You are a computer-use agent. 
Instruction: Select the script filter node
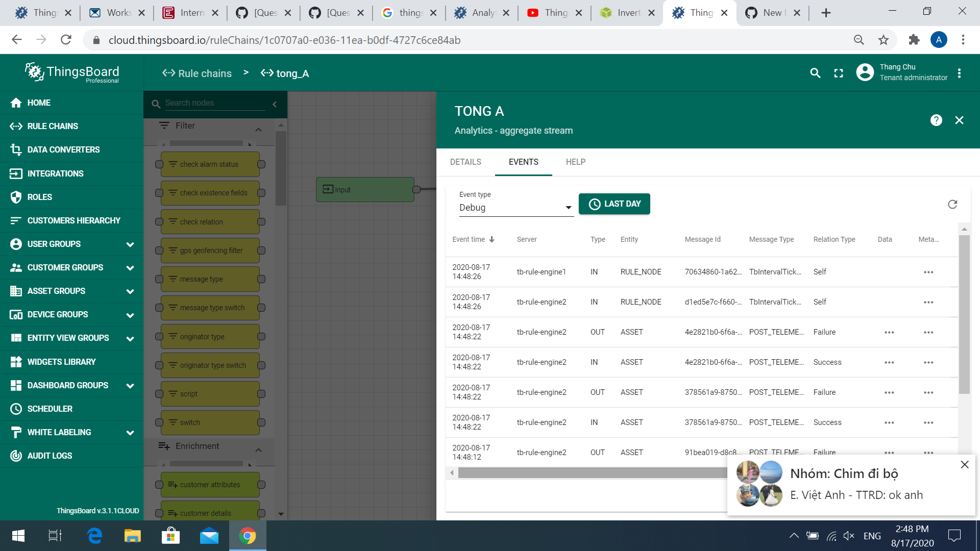210,394
